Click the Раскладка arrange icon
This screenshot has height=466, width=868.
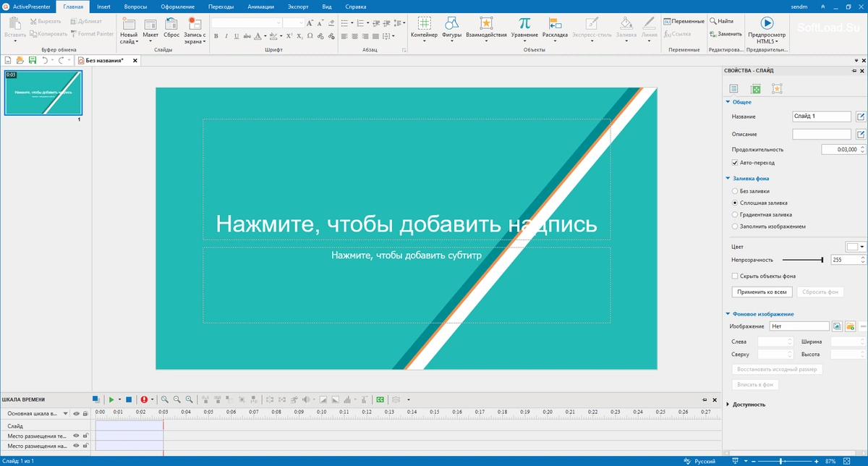(555, 23)
